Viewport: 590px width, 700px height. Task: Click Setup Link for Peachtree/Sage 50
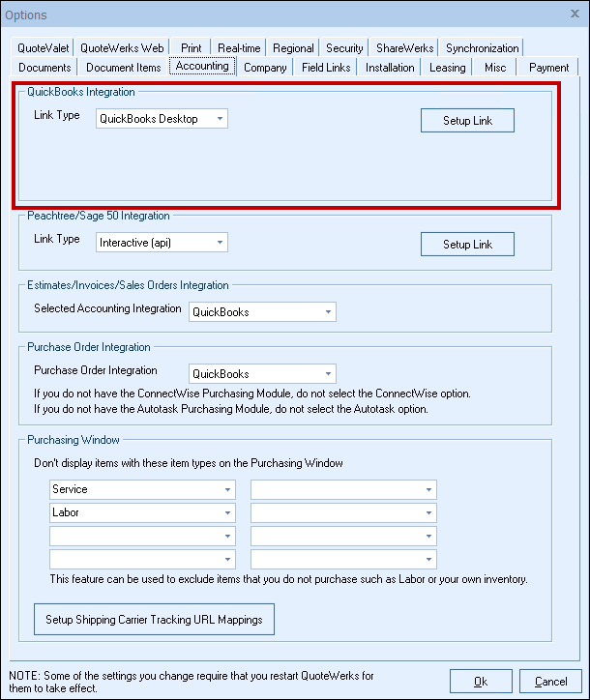point(467,244)
